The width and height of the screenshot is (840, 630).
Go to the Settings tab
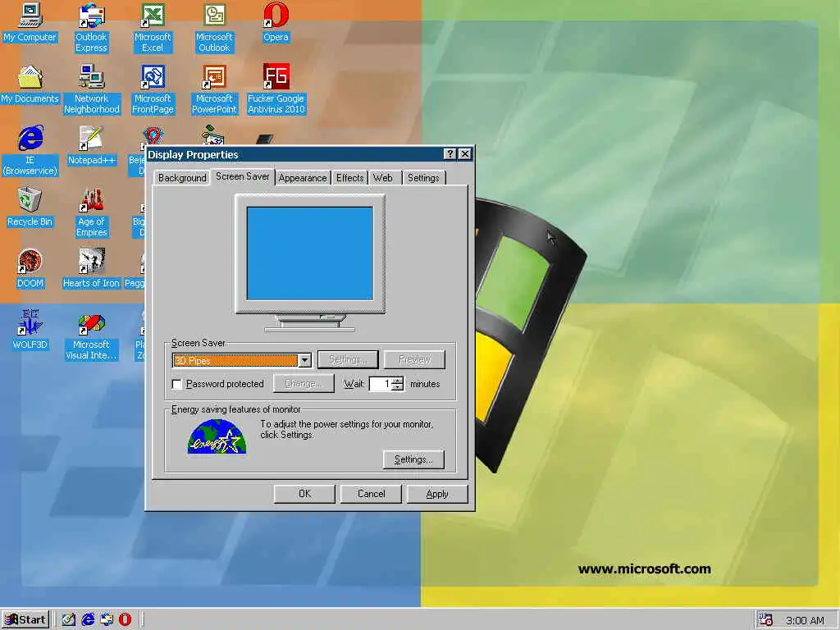tap(423, 178)
